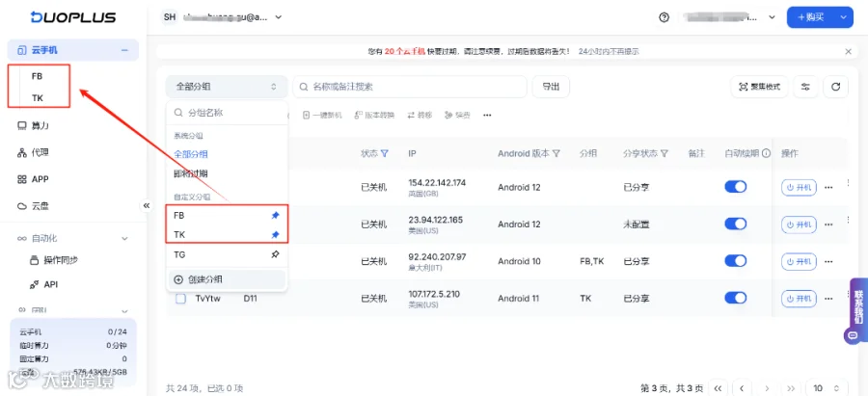Collapse the sidebar with double-chevron icon
The width and height of the screenshot is (868, 396).
[x=147, y=205]
